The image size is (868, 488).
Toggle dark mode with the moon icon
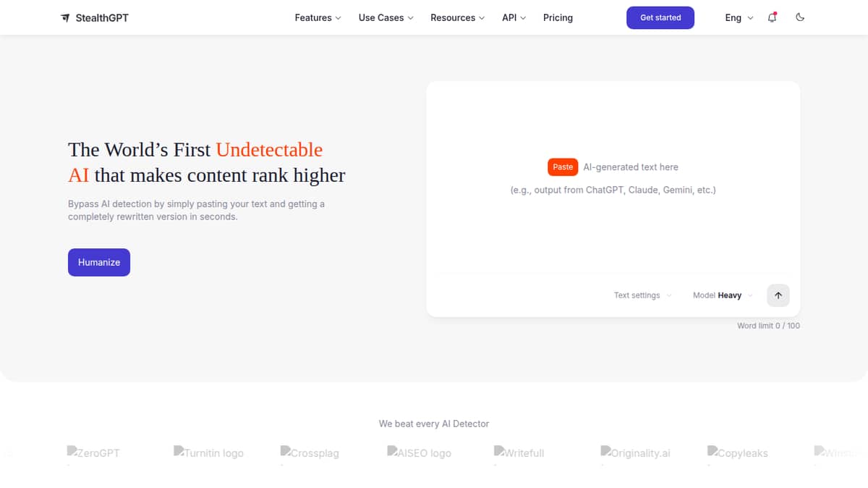[800, 17]
